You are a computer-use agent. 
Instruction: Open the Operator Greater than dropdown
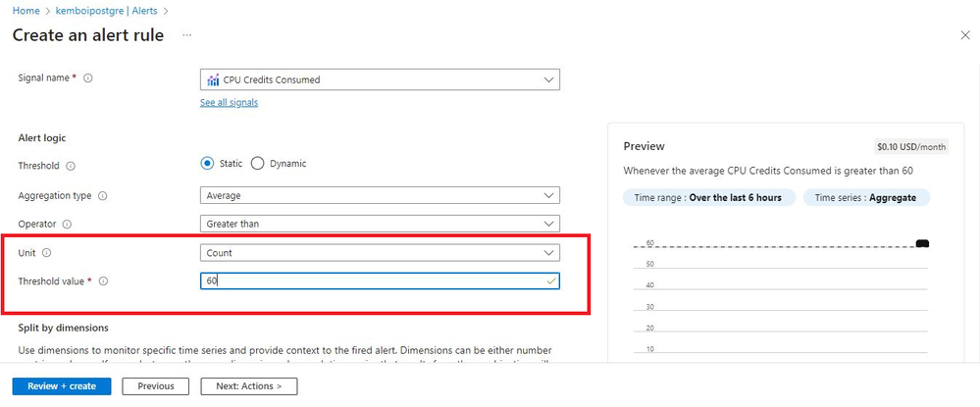(380, 224)
